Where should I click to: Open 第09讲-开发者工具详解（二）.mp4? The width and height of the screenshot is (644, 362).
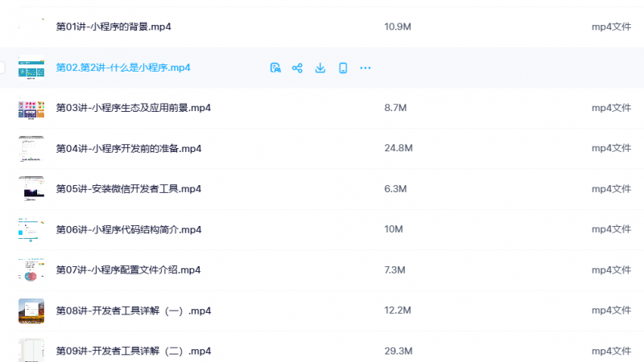pos(134,351)
